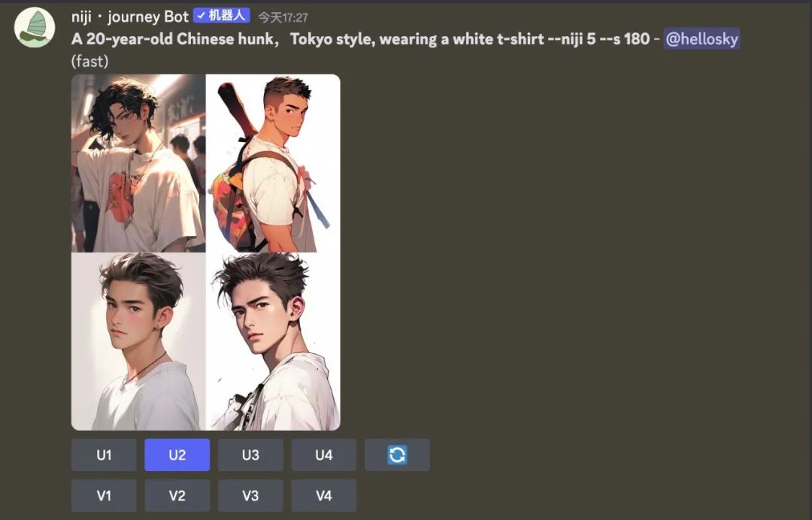Open the top-left curly-haired character image

pyautogui.click(x=138, y=163)
